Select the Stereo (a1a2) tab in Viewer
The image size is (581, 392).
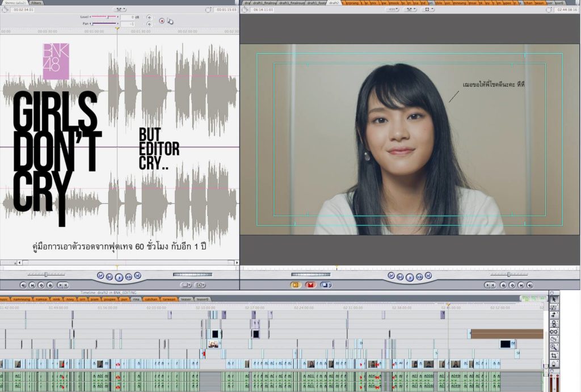point(15,3)
